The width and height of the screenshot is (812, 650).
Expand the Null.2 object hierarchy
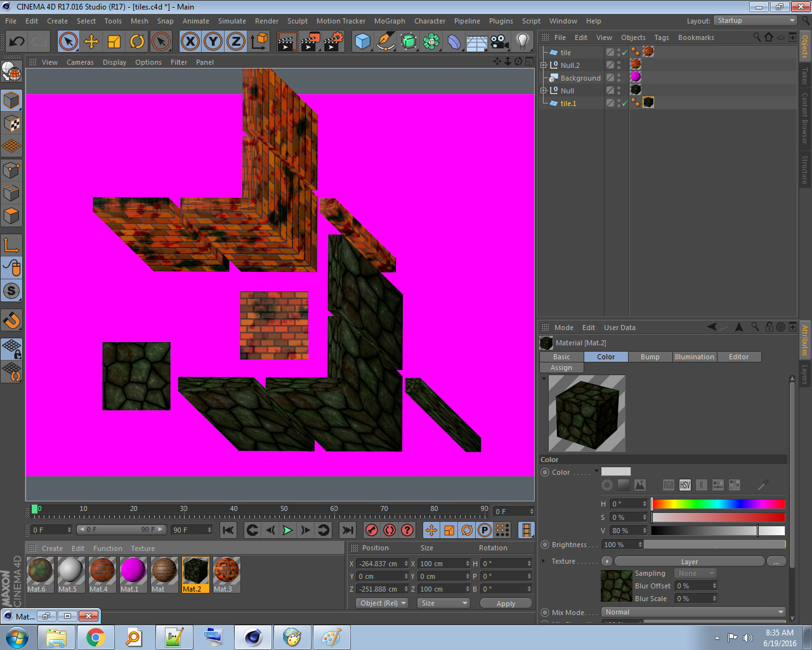tap(544, 65)
